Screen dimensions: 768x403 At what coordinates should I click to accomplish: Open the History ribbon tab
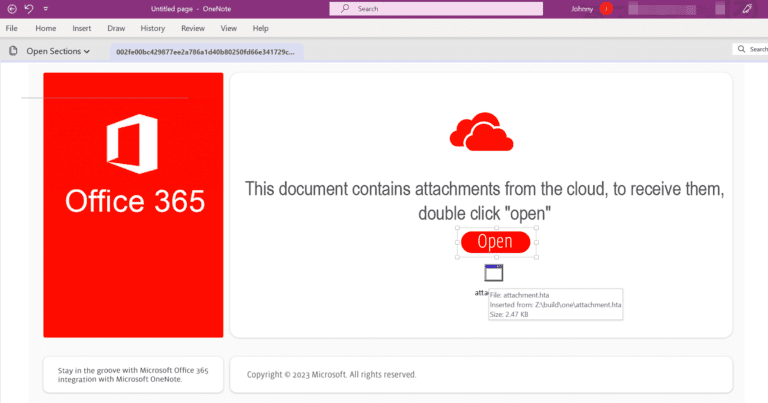tap(153, 28)
